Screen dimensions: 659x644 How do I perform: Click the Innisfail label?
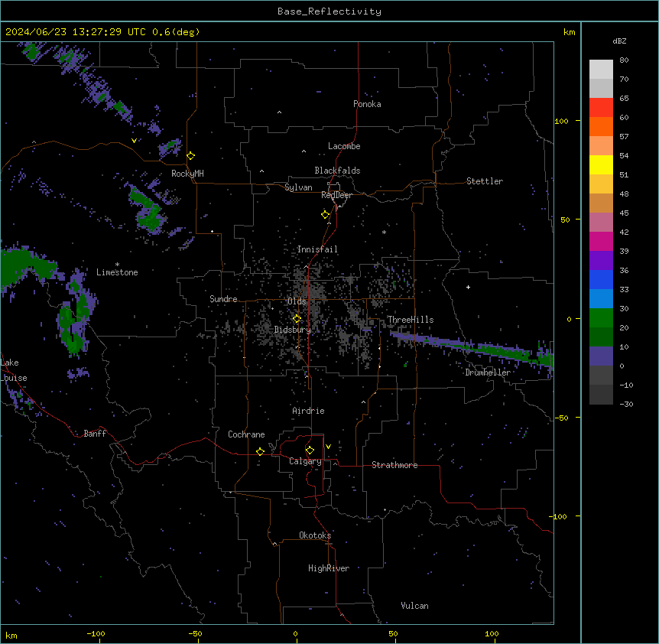(x=317, y=249)
